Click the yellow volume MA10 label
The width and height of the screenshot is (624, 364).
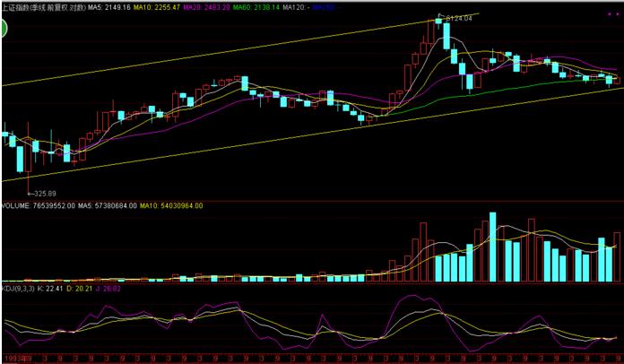(x=171, y=205)
